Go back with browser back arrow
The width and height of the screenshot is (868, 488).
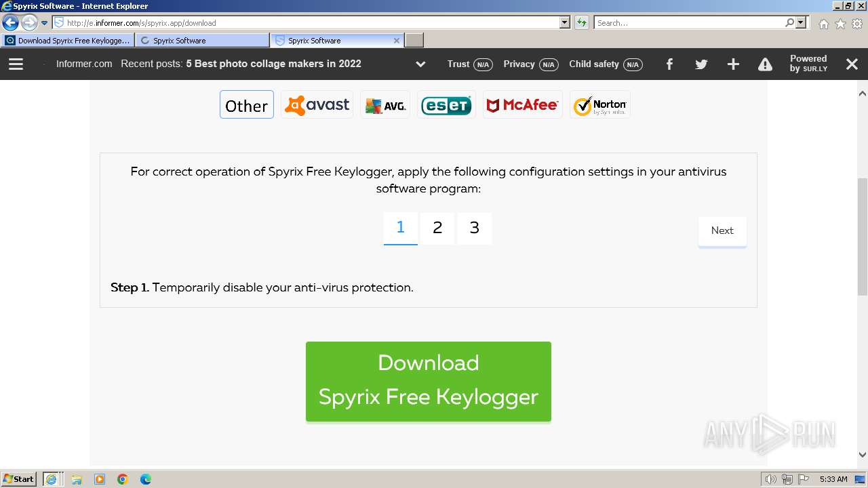pos(10,22)
